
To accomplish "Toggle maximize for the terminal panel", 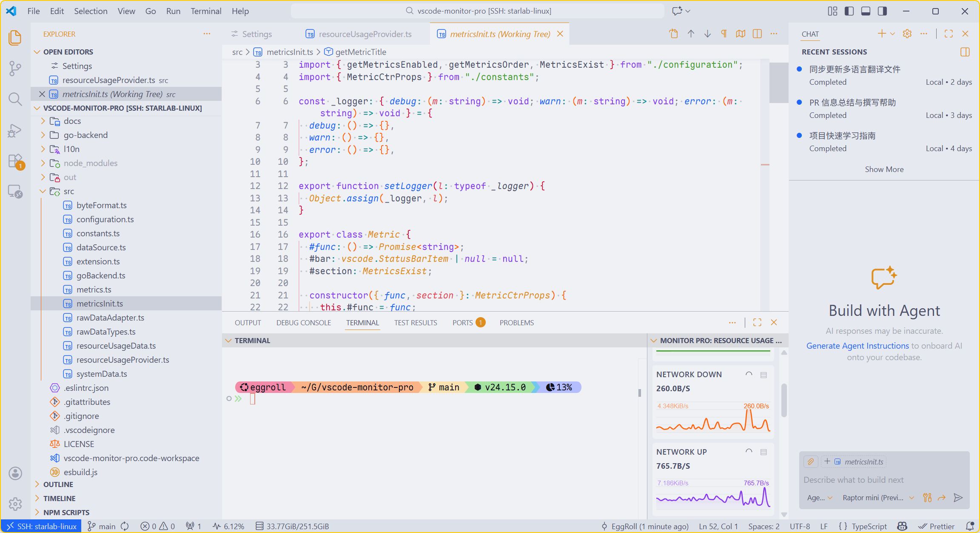I will pos(757,323).
